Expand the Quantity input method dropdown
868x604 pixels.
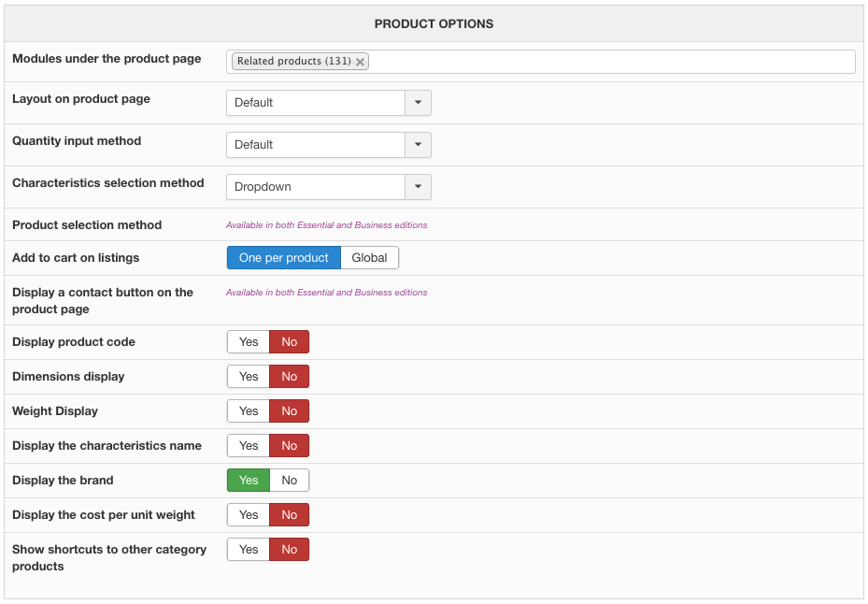(328, 145)
